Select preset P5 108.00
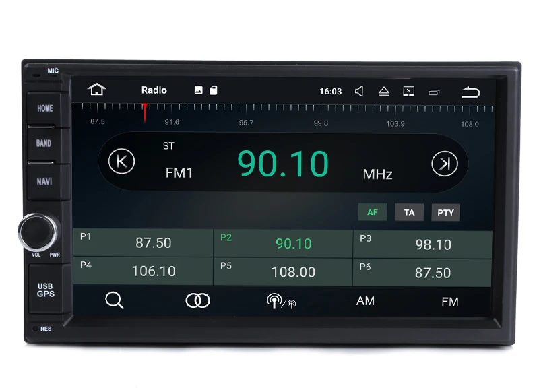 [x=283, y=271]
